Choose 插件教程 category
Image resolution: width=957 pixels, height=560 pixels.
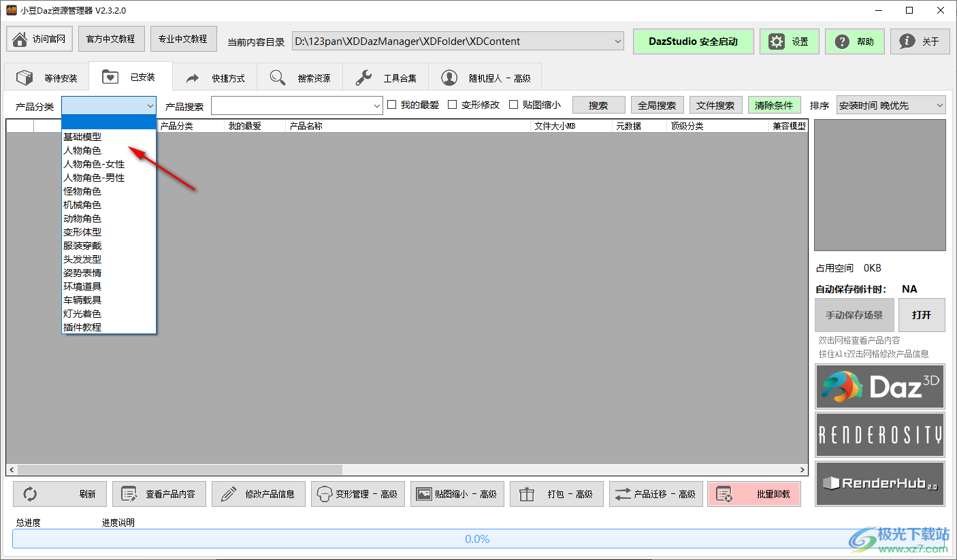pyautogui.click(x=109, y=327)
